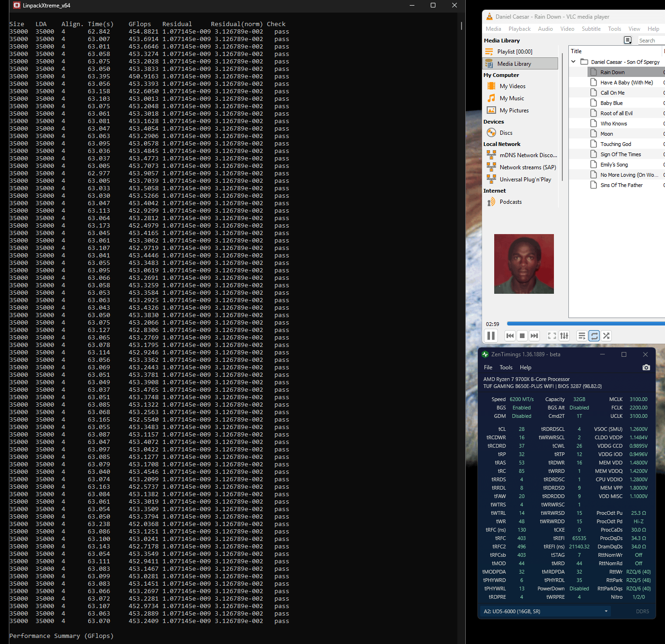Collapse the Daniel Caesar - Son Of Spergy folder
Screen dimensions: 665x644
pos(574,62)
